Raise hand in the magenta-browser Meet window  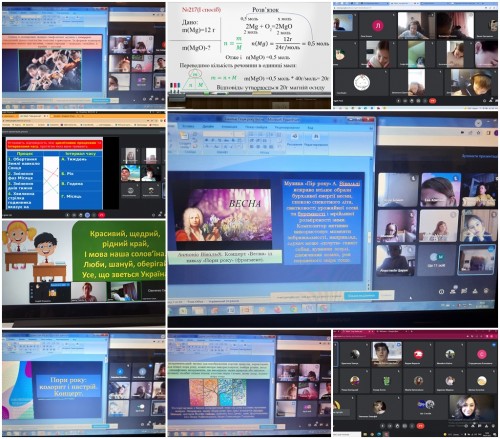pos(397,426)
